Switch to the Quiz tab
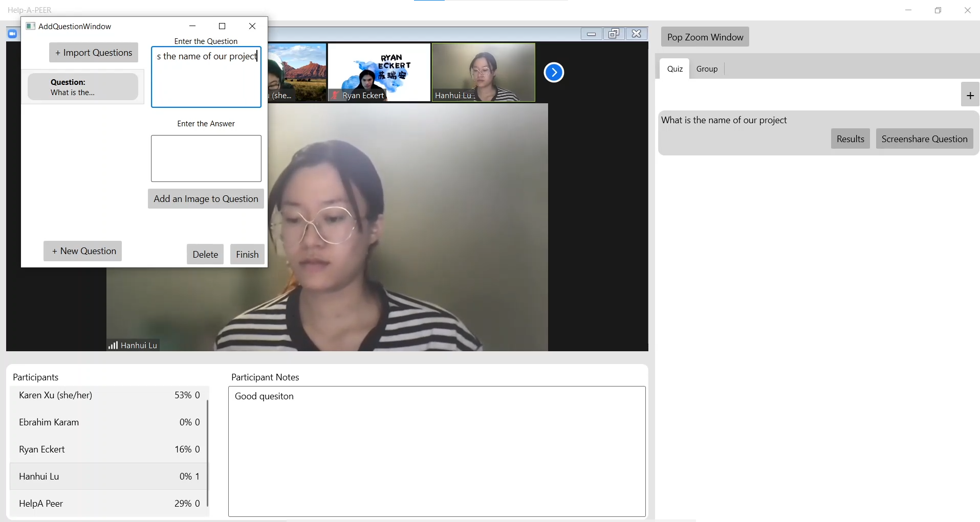This screenshot has width=980, height=522. click(674, 69)
